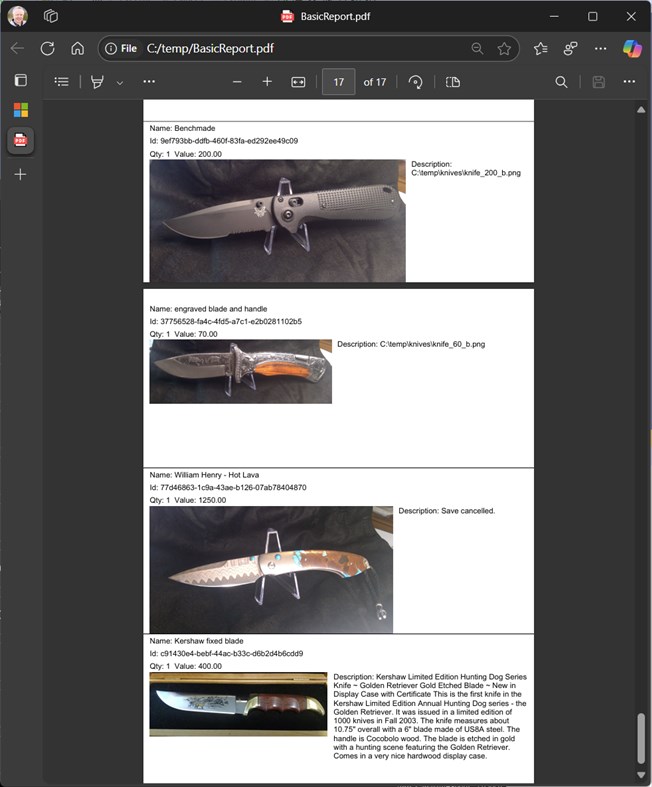Open the Microsoft colorful squares sidebar tab
Viewport: 652px width, 787px height.
click(21, 110)
